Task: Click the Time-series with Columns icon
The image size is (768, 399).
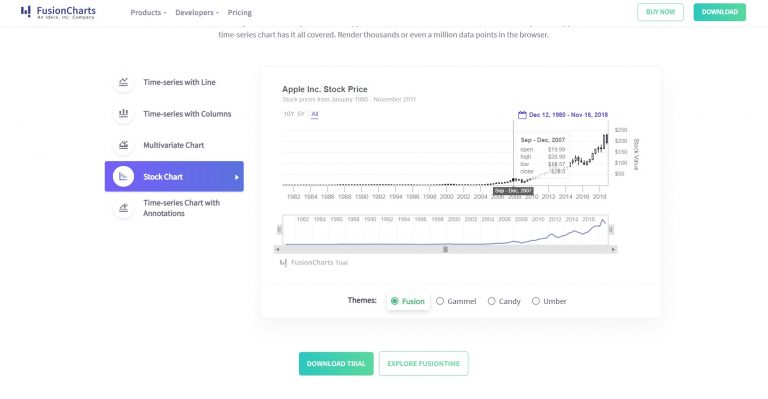Action: pos(123,114)
